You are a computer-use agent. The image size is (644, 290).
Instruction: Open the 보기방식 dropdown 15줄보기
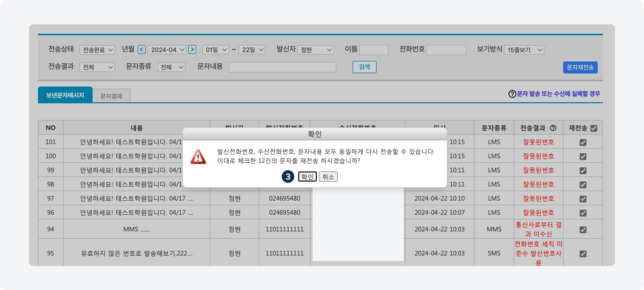click(524, 50)
